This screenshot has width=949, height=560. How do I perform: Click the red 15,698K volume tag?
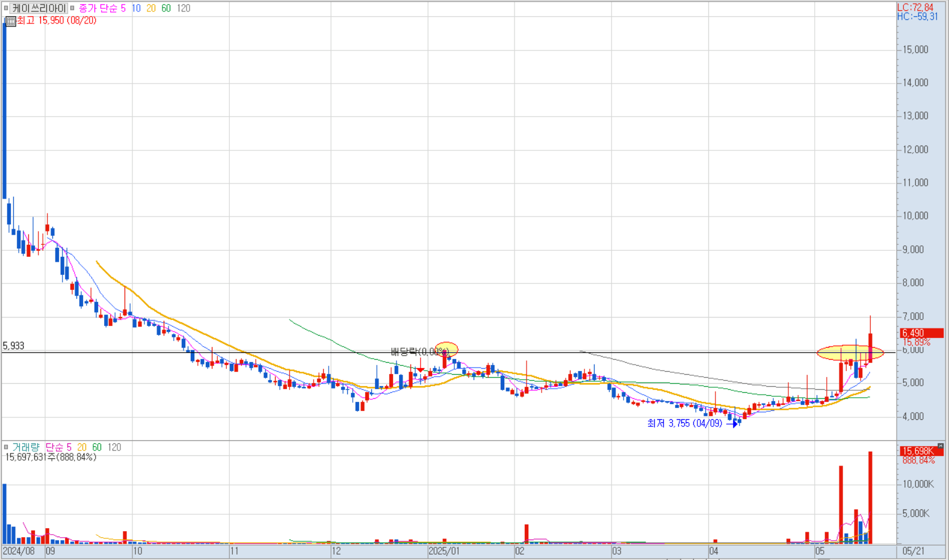[x=921, y=451]
